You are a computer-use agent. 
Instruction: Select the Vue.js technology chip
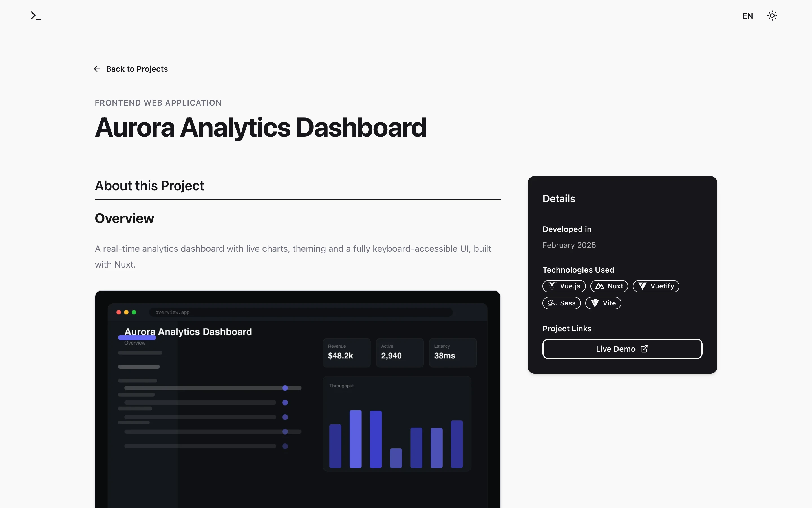pyautogui.click(x=564, y=286)
